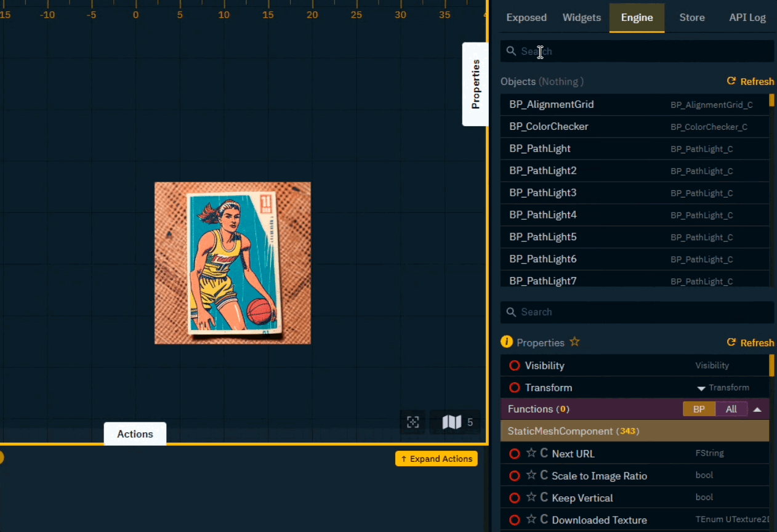This screenshot has width=777, height=532.
Task: Toggle the red circle for Scale to Image Ratio
Action: [x=515, y=475]
